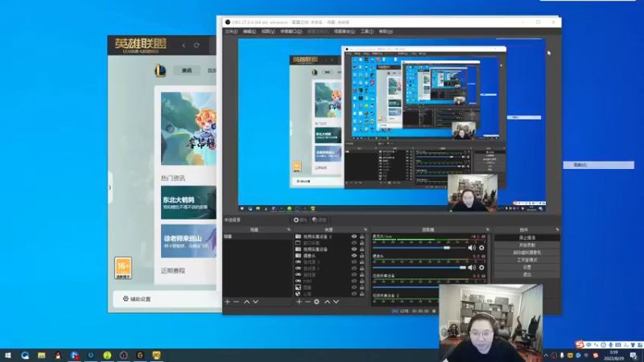Viewport: 644px width, 362px height.
Task: Pop out the 场景 dock panel
Action: click(289, 229)
